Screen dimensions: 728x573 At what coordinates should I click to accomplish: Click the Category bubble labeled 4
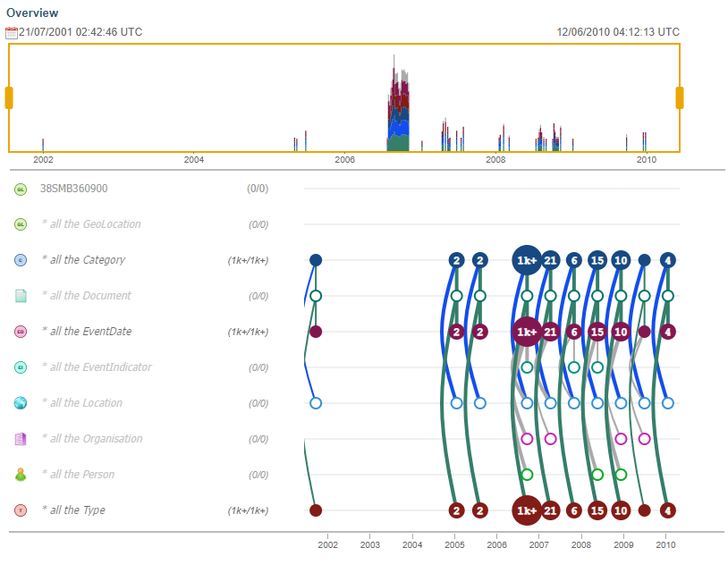click(667, 260)
